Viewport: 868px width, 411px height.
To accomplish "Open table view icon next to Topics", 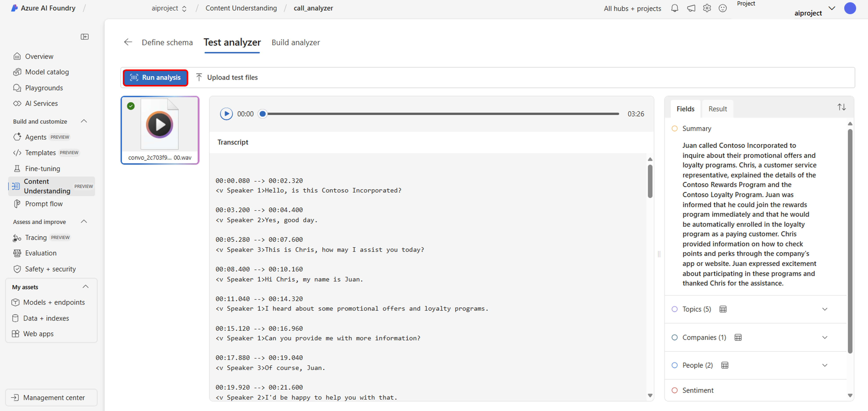I will pyautogui.click(x=723, y=309).
